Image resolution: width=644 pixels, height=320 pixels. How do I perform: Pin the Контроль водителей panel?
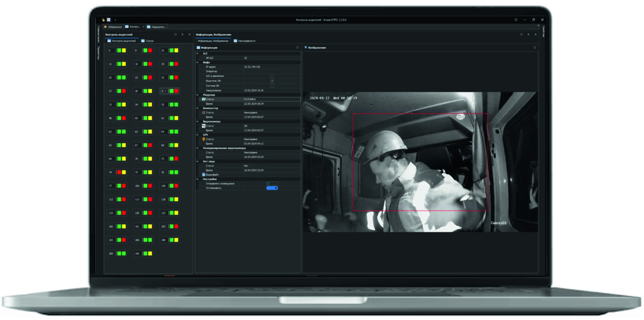(182, 34)
